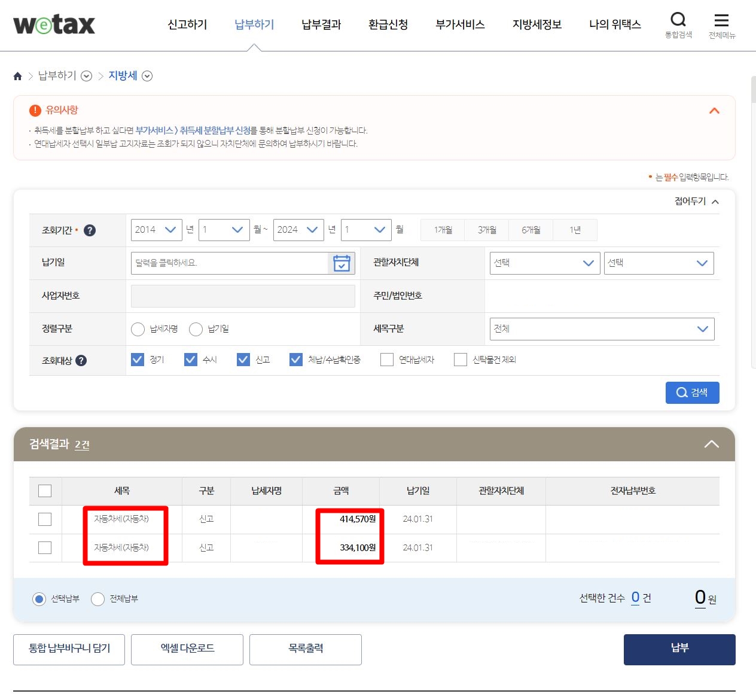Set period with the 1개월 button
The image size is (756, 700).
pos(443,230)
